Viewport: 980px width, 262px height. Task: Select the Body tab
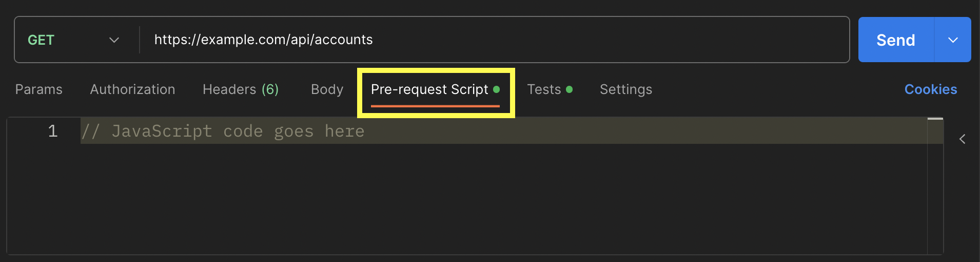tap(327, 90)
